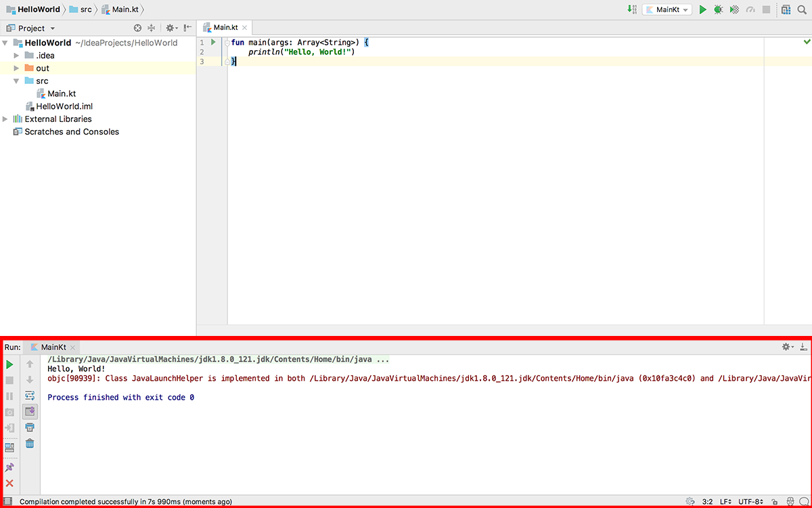Click the red X to close Run panel
Image resolution: width=812 pixels, height=508 pixels.
(x=9, y=484)
